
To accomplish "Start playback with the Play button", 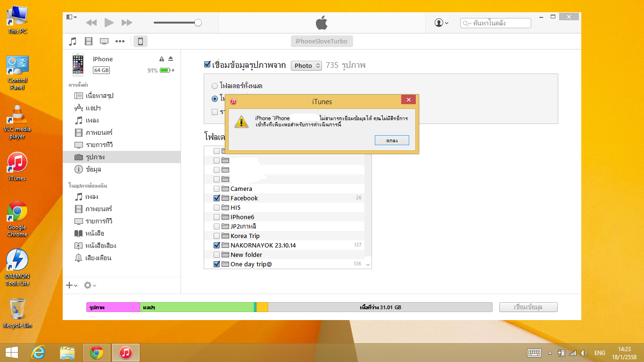I will [x=109, y=23].
